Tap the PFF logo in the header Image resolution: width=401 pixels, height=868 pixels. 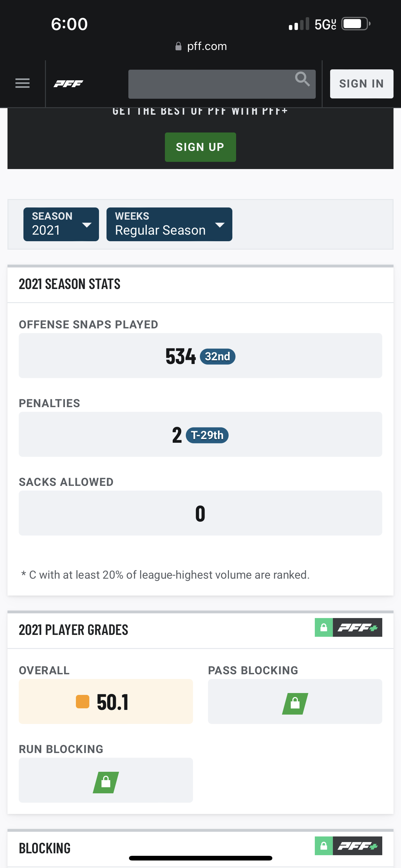[x=68, y=83]
